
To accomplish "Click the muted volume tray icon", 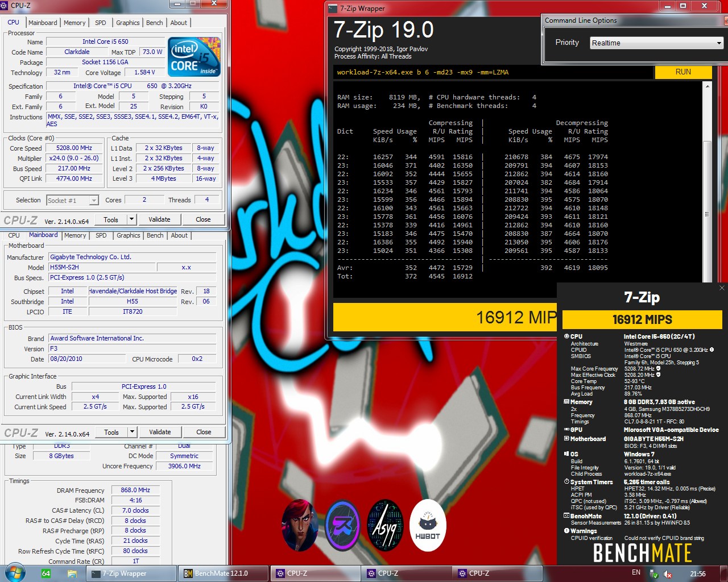I will coord(668,574).
